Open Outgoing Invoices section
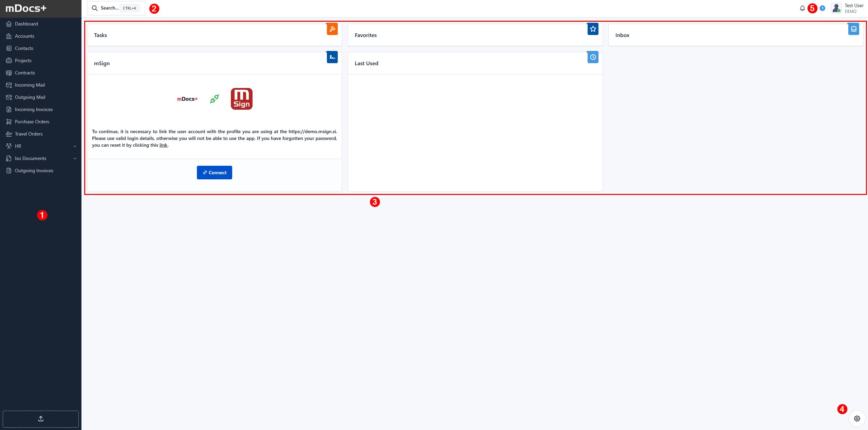868x430 pixels. click(x=41, y=171)
